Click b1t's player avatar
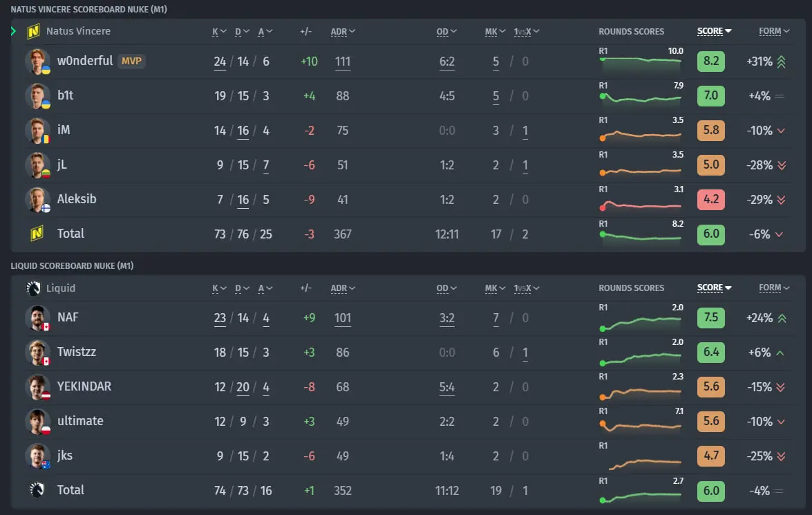 pos(38,96)
